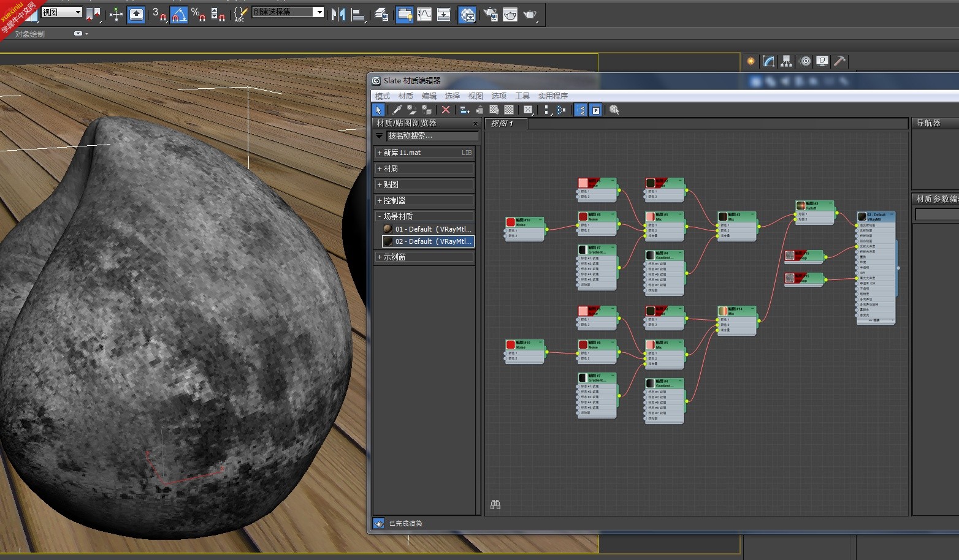Expand the 材质 group in browser
The width and height of the screenshot is (959, 560).
pyautogui.click(x=424, y=168)
